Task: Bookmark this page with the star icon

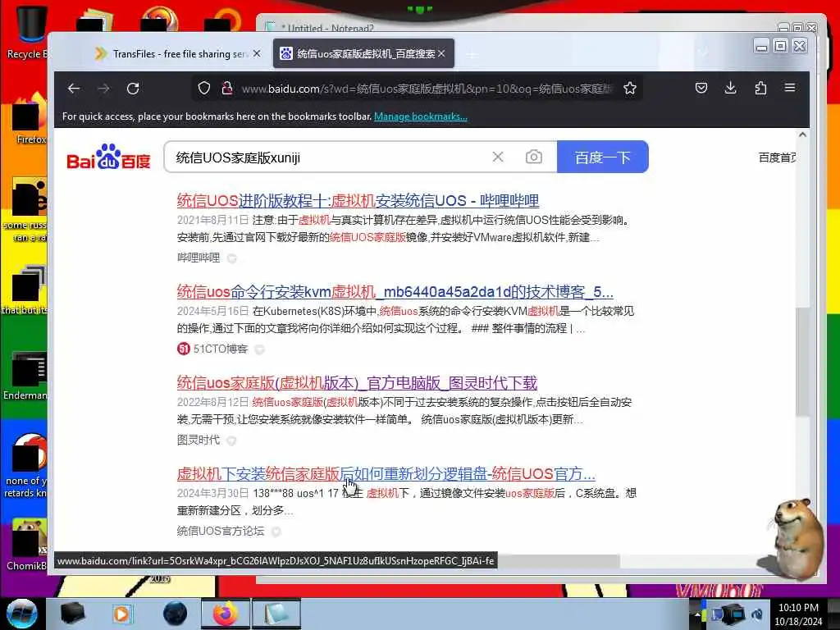Action: click(x=630, y=89)
